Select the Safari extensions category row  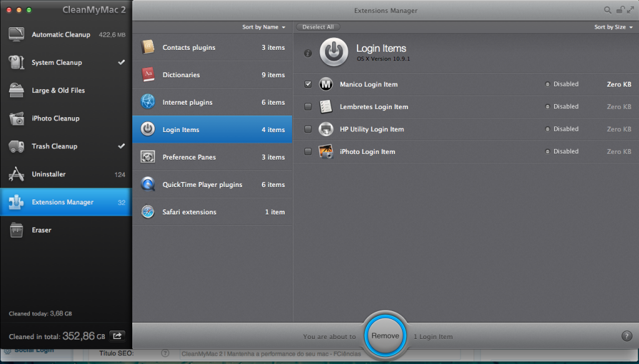click(x=212, y=212)
